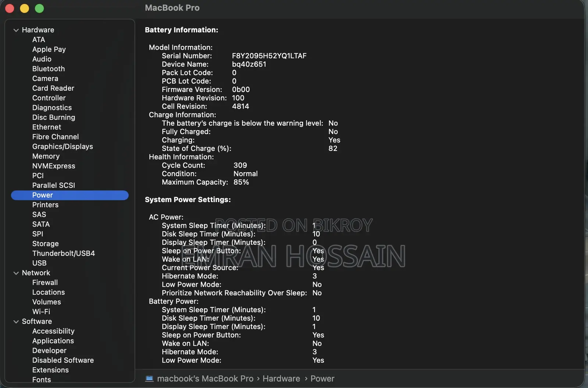588x388 pixels.
Task: Click the laptop icon in the path bar
Action: (x=149, y=378)
